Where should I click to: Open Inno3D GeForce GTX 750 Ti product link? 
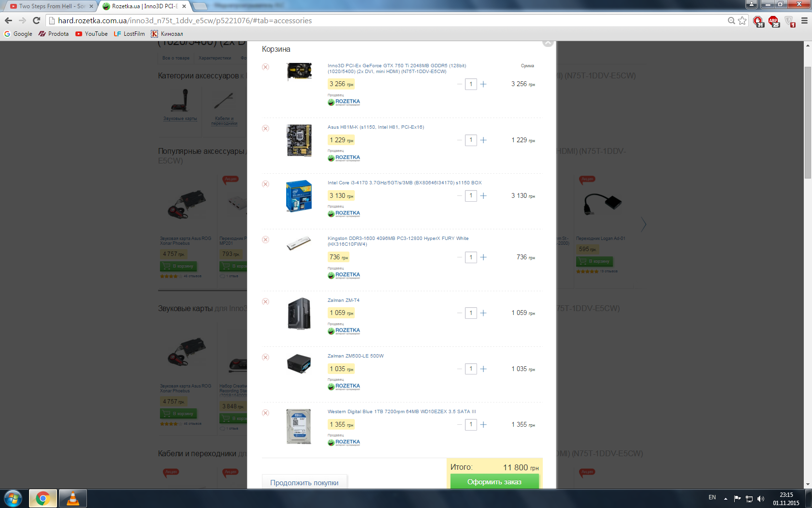pos(397,69)
